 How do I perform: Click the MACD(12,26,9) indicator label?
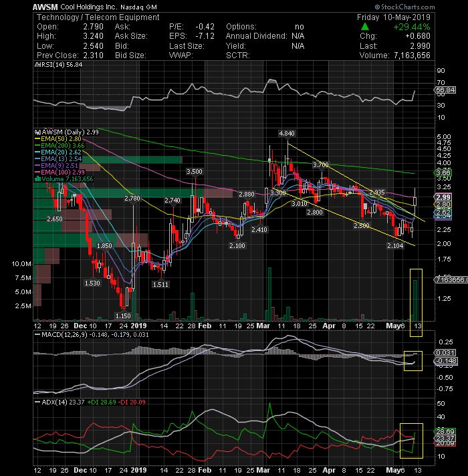click(x=92, y=334)
